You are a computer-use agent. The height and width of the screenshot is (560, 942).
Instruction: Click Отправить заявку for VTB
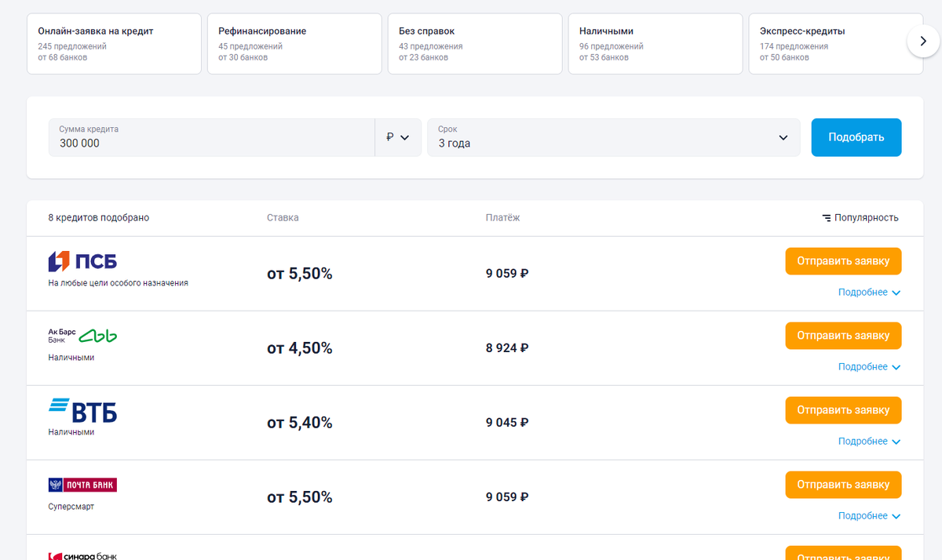point(843,410)
